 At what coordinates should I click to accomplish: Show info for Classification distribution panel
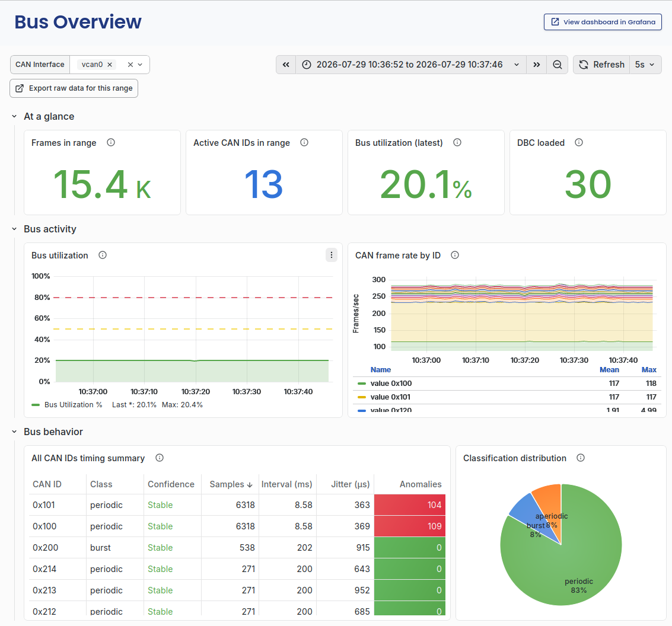[581, 458]
